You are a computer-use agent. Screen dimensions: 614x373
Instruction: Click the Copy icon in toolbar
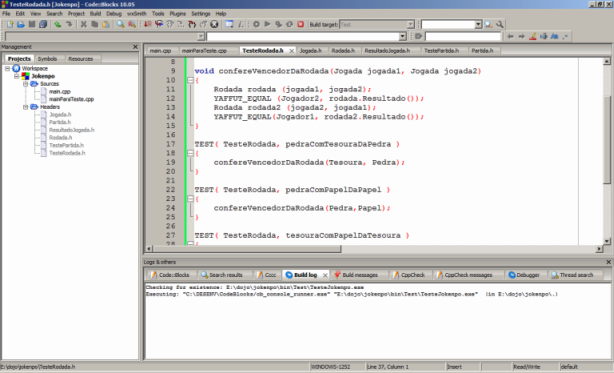(x=94, y=24)
